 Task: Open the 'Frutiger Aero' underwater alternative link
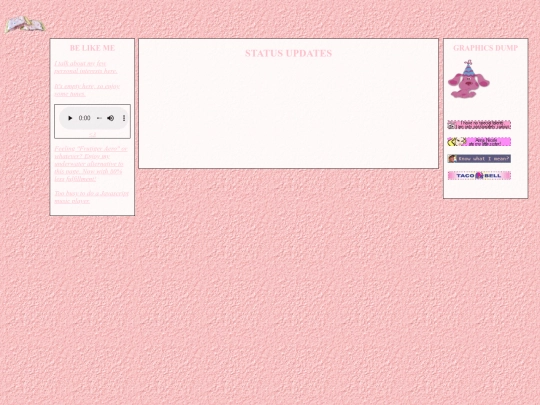(91, 164)
